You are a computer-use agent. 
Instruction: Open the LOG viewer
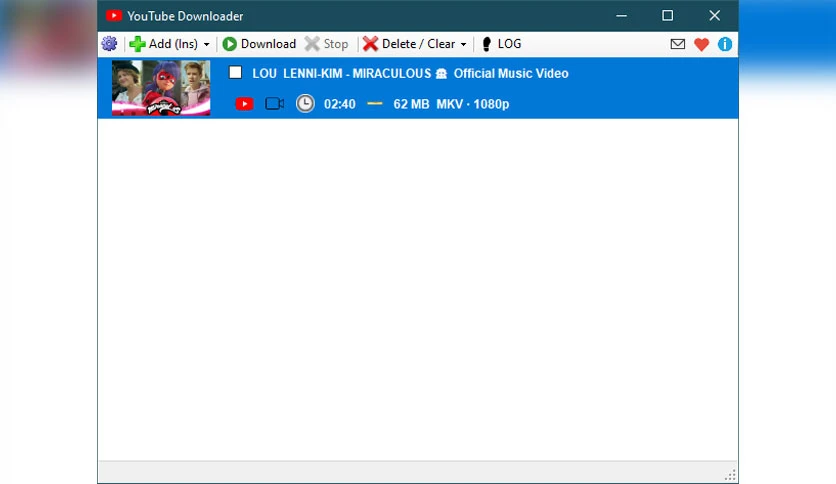[x=501, y=44]
